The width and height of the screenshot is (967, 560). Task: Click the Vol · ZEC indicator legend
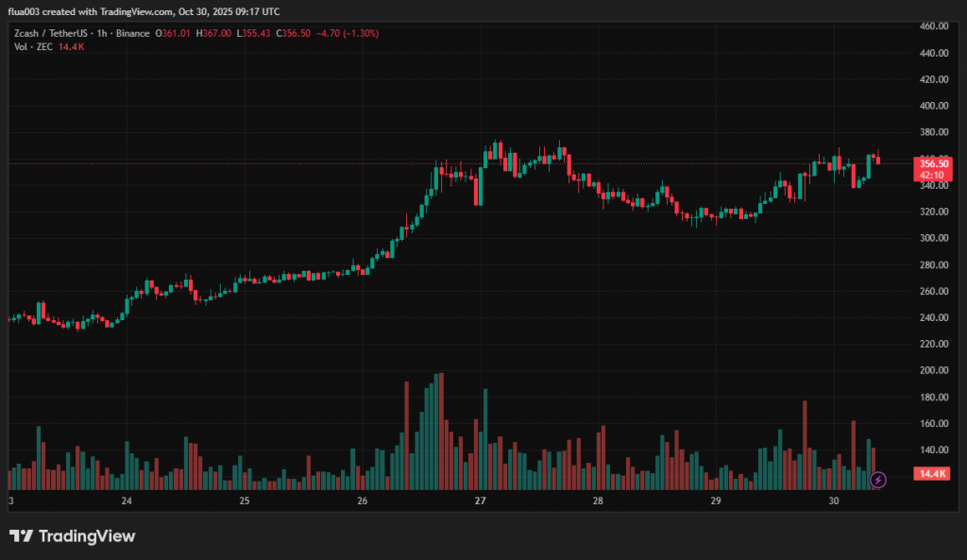(x=30, y=45)
